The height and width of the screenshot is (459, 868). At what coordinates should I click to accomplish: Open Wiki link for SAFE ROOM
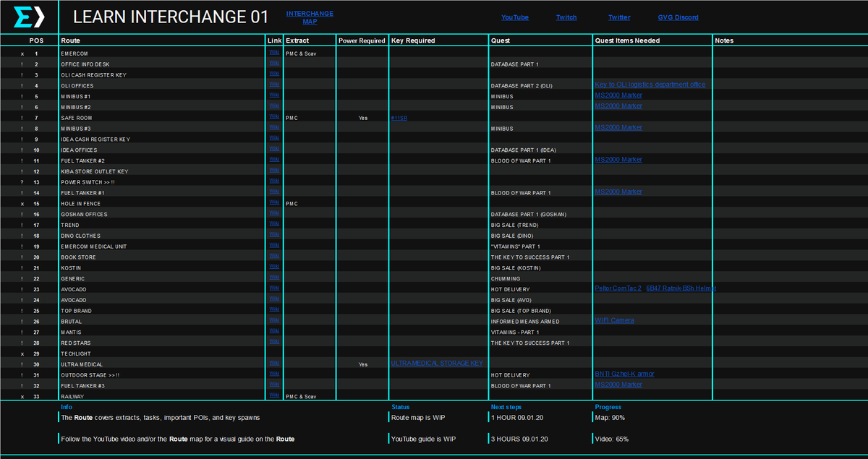coord(273,116)
